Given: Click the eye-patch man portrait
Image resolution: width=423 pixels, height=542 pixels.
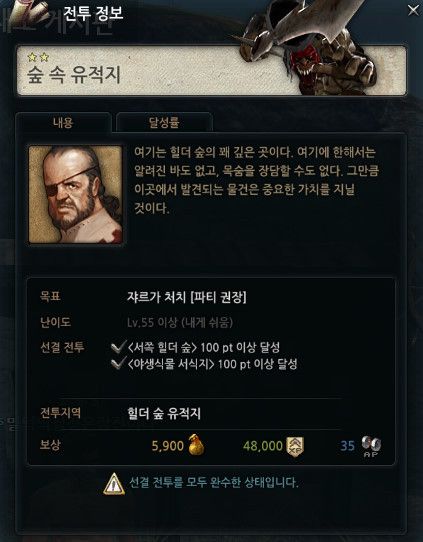Looking at the screenshot, I should click(75, 195).
